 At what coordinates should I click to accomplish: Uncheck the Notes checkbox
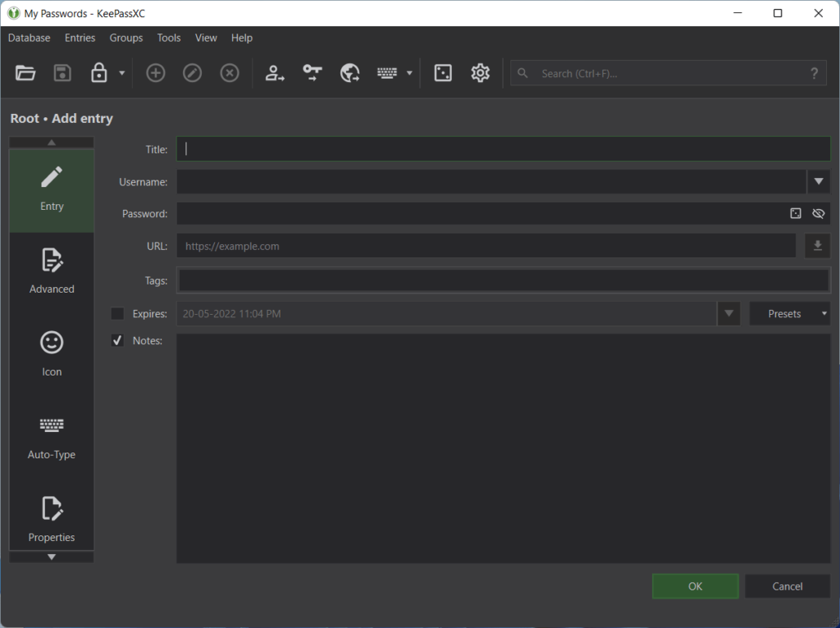point(117,340)
